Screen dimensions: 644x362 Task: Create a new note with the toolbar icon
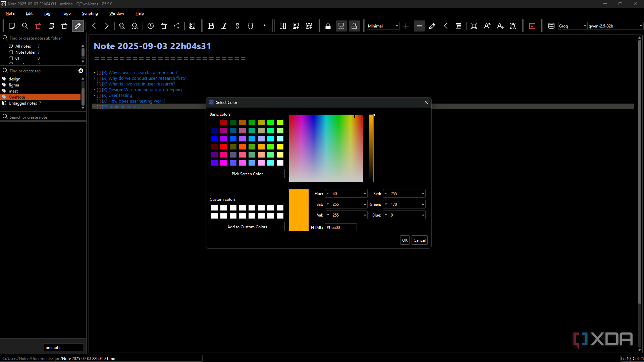point(12,26)
